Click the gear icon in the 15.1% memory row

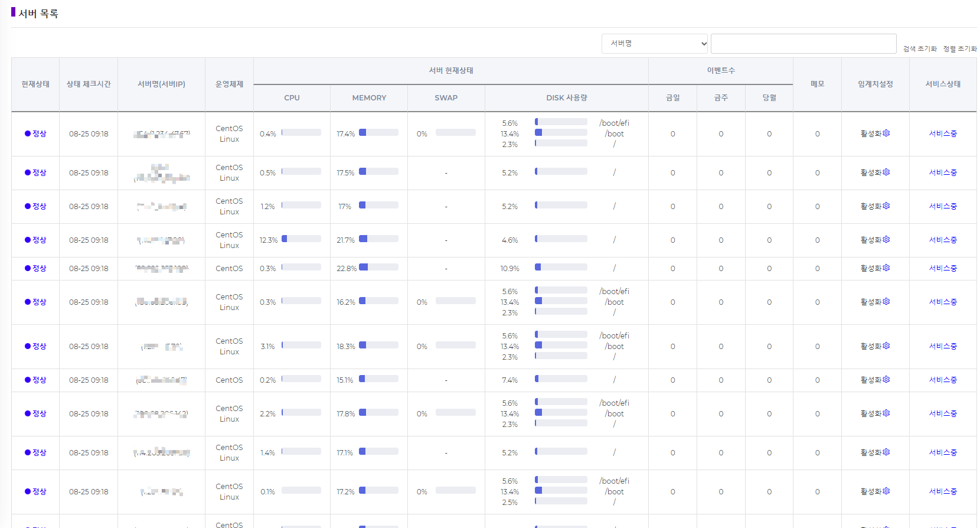coord(886,380)
